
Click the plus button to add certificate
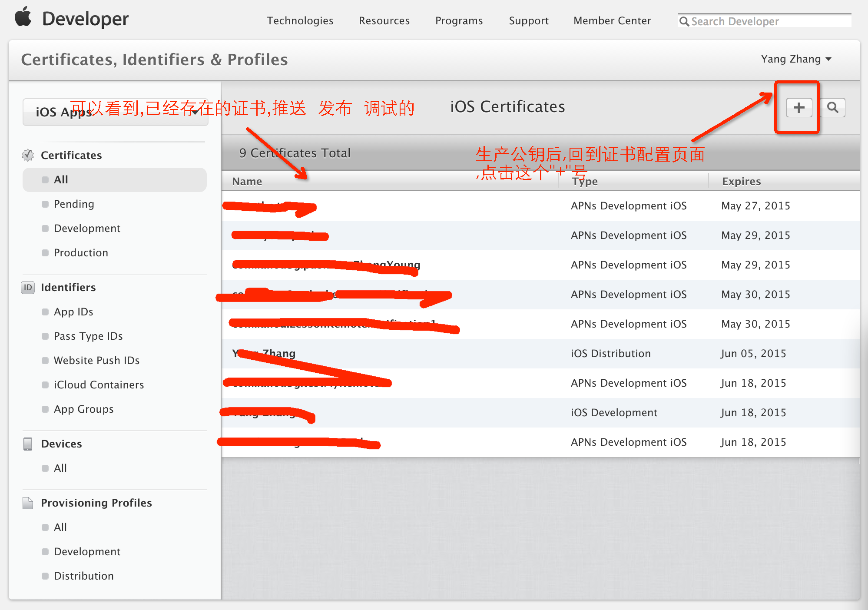click(799, 107)
